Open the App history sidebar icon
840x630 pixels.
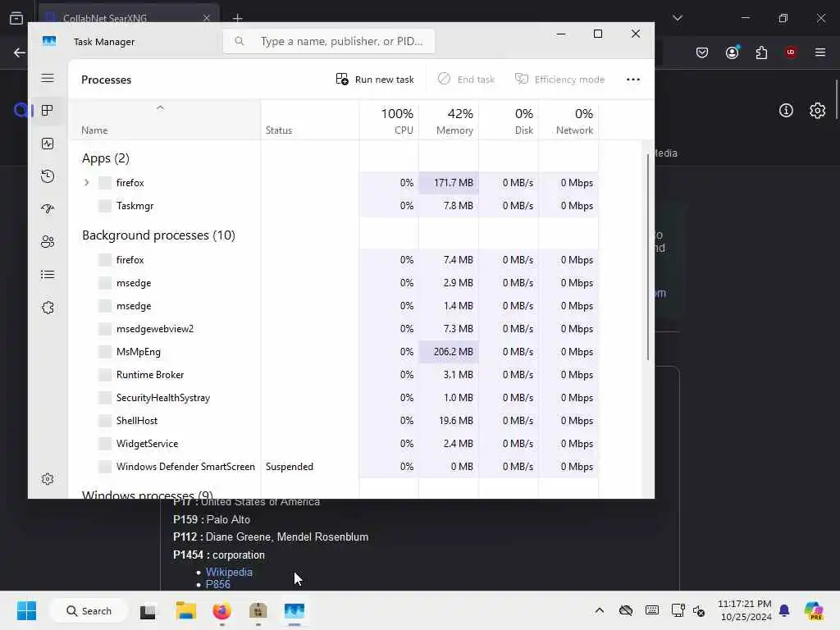coord(48,176)
